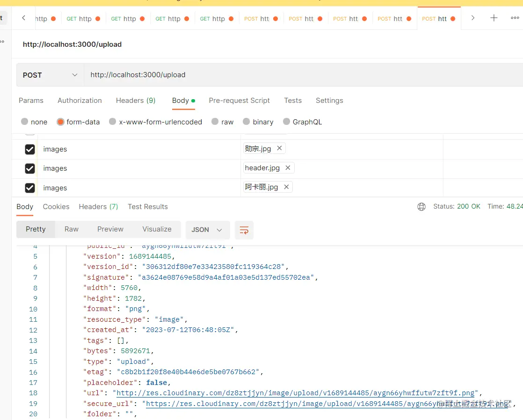Select the raw body type
This screenshot has width=523, height=420.
(215, 122)
